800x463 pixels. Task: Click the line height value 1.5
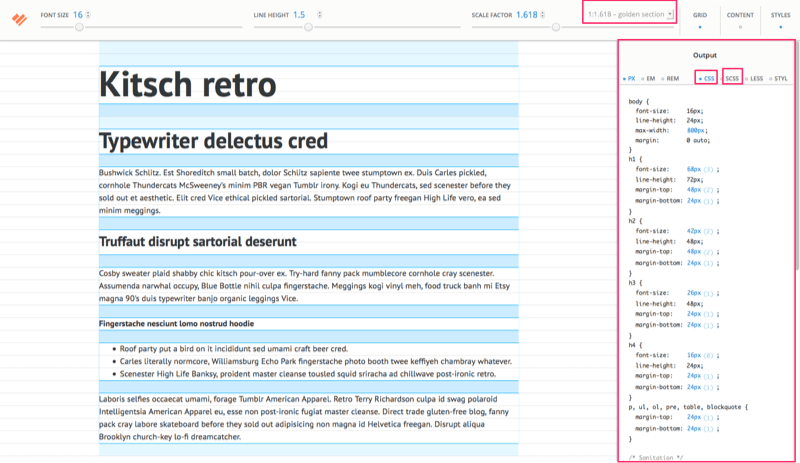299,15
